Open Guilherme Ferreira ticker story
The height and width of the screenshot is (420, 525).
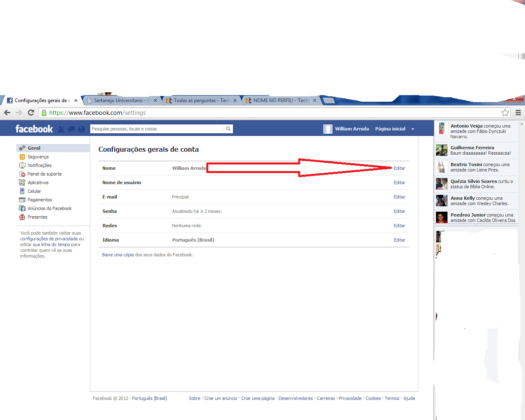click(x=476, y=150)
